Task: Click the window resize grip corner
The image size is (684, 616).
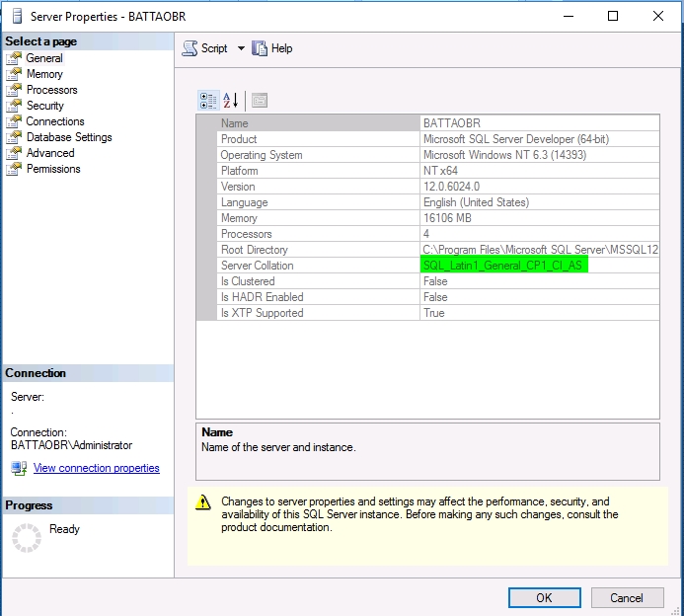Action: [x=676, y=610]
